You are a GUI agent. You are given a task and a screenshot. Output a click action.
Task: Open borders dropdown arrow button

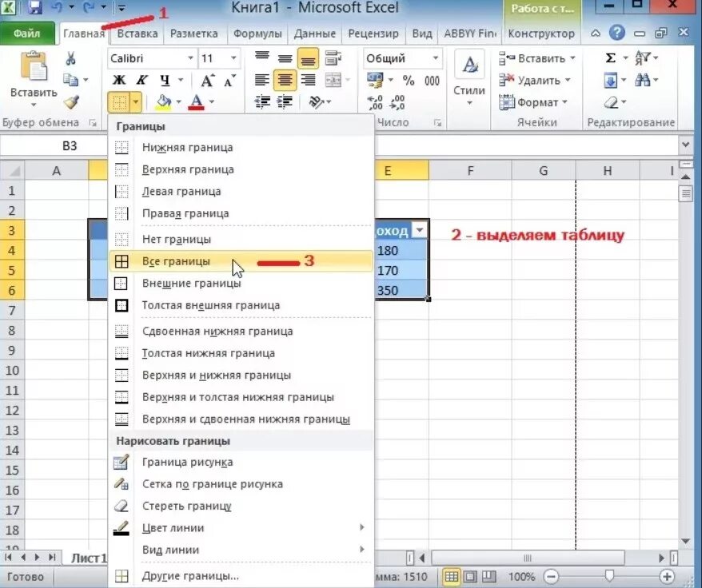[136, 102]
